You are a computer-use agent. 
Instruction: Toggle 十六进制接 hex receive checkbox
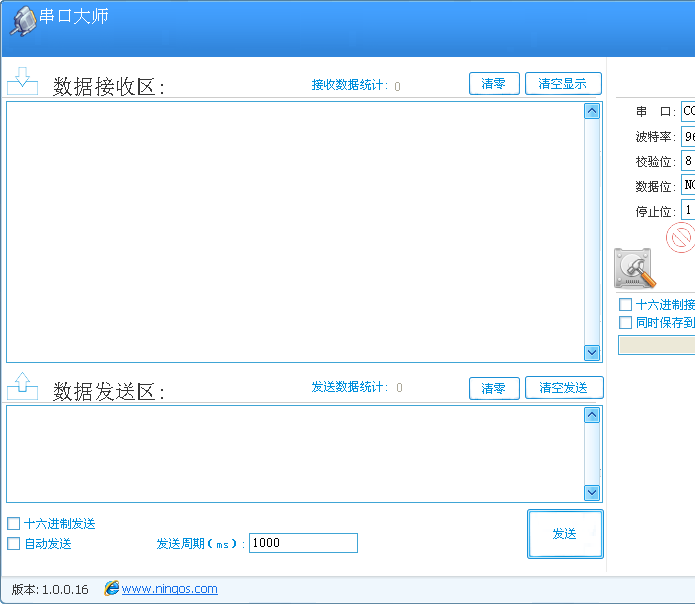[625, 304]
